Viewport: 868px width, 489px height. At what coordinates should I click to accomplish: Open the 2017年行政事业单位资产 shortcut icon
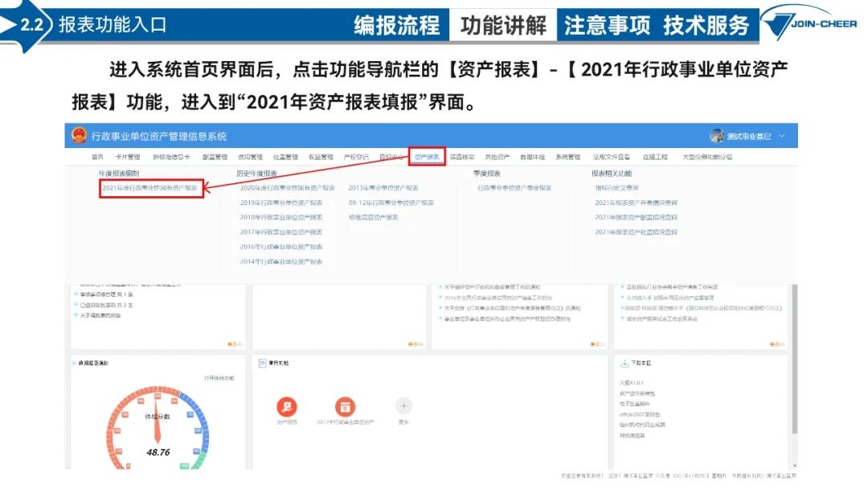tap(345, 406)
